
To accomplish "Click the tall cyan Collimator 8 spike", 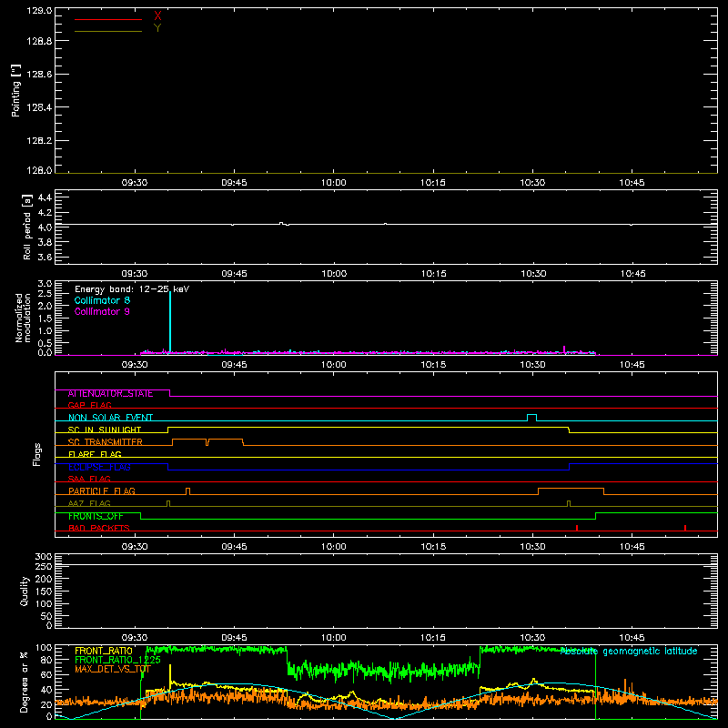I will click(x=170, y=322).
